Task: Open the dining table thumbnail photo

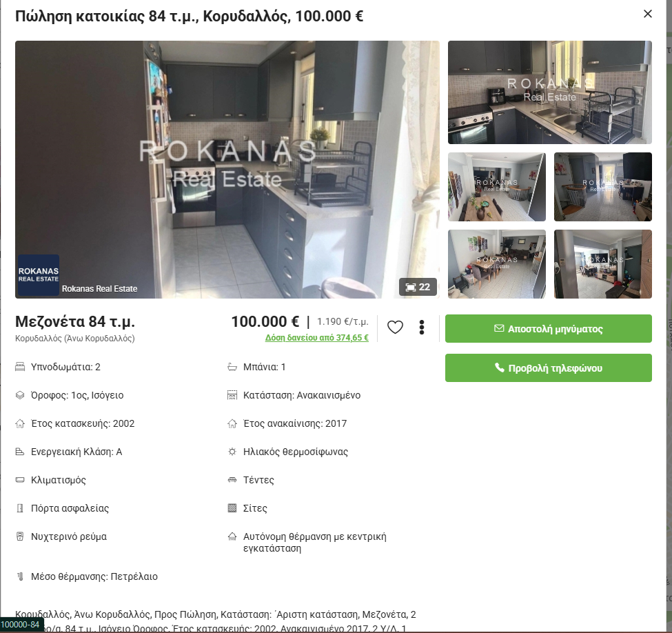Action: [497, 187]
